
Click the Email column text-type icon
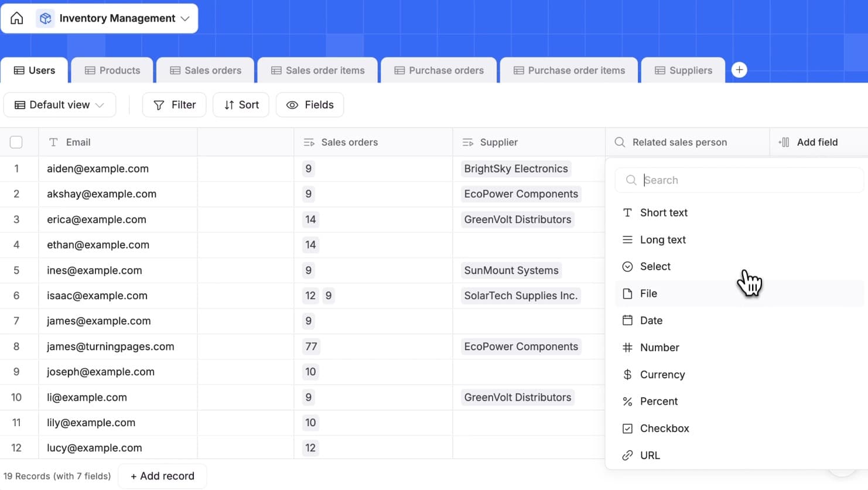(x=53, y=142)
